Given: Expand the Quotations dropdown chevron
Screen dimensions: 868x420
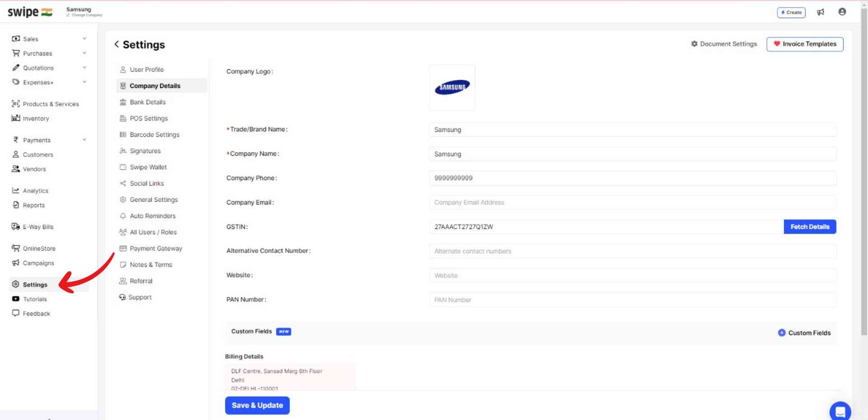Looking at the screenshot, I should tap(84, 68).
